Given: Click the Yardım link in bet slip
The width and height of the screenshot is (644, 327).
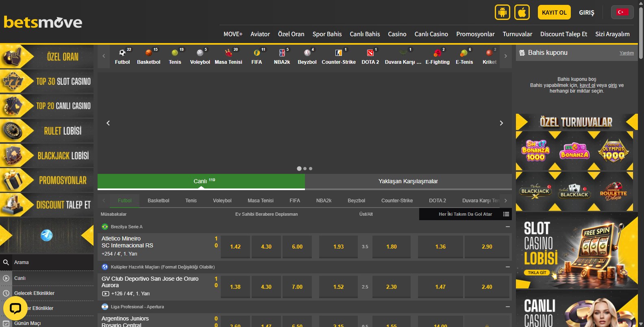Looking at the screenshot, I should point(627,53).
